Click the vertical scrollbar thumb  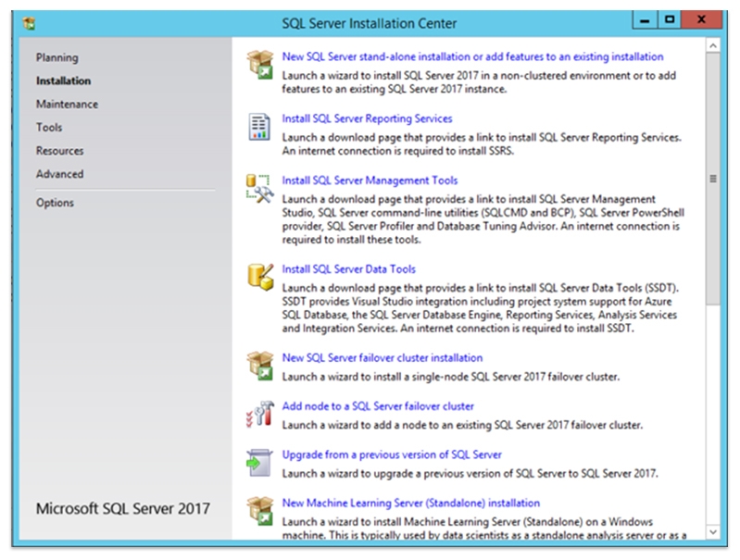pos(713,179)
